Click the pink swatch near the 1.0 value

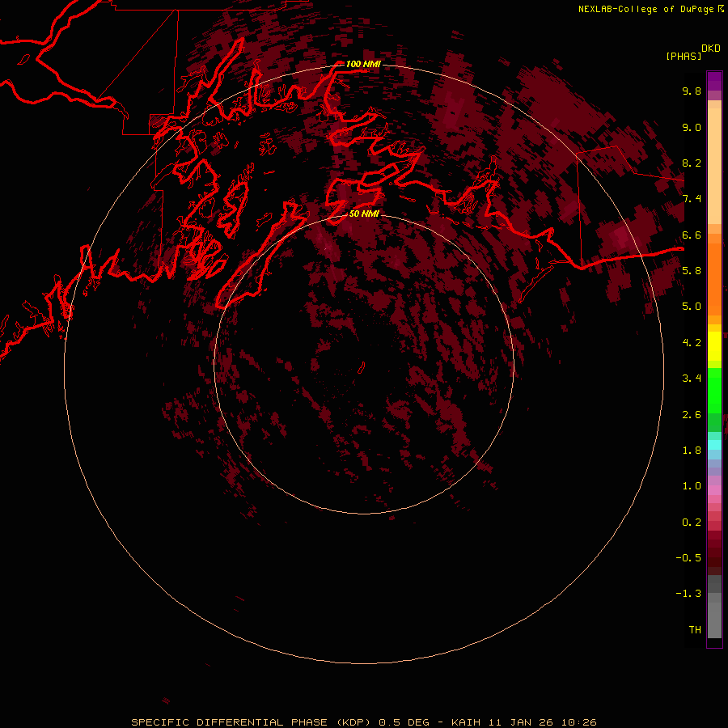click(714, 489)
